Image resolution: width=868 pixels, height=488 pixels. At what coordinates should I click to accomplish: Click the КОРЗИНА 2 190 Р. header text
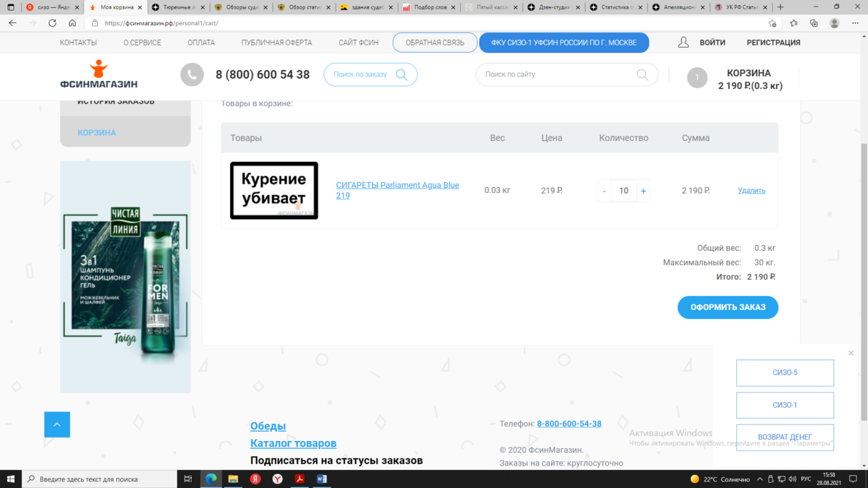click(x=750, y=80)
